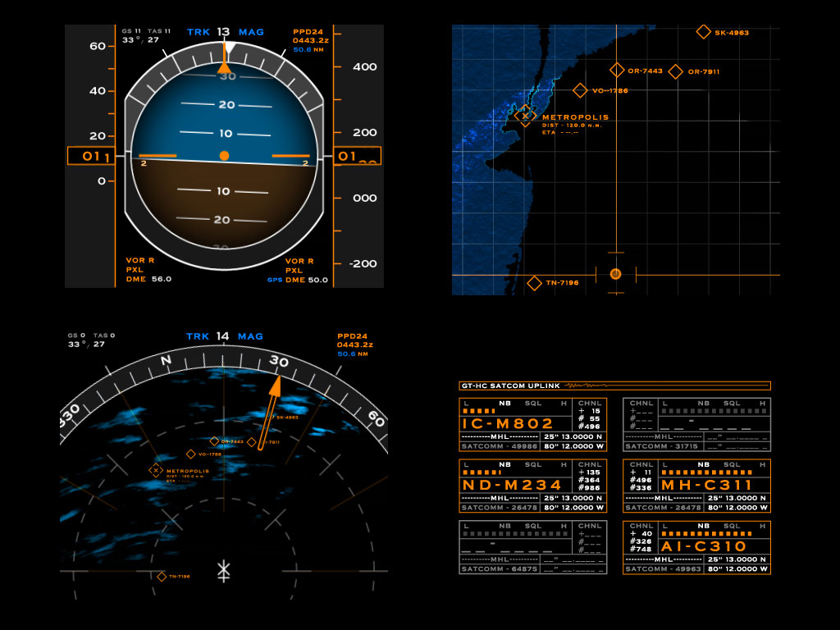
Task: Click the SK-4963 diamond marker on the map
Action: point(703,32)
